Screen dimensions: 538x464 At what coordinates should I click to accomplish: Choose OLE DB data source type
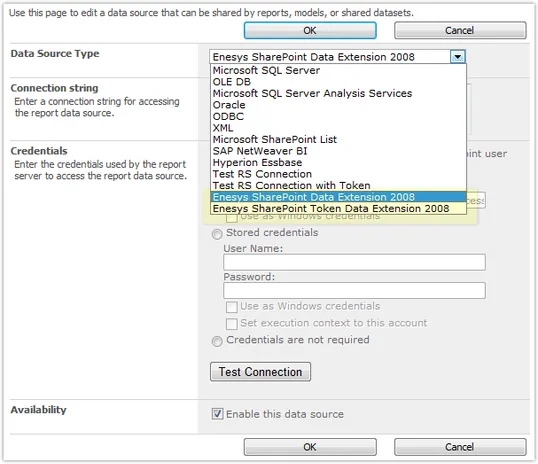(x=338, y=82)
